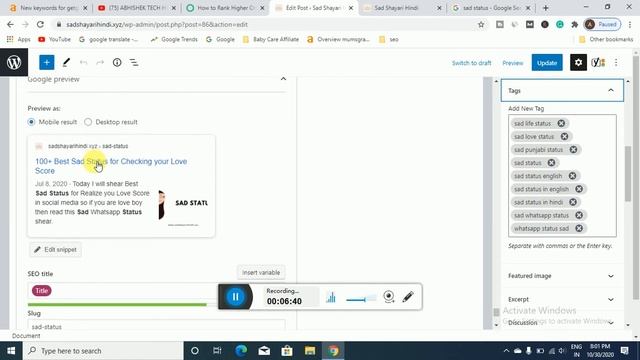Expand the Excerpt panel
The height and width of the screenshot is (360, 640).
[561, 299]
